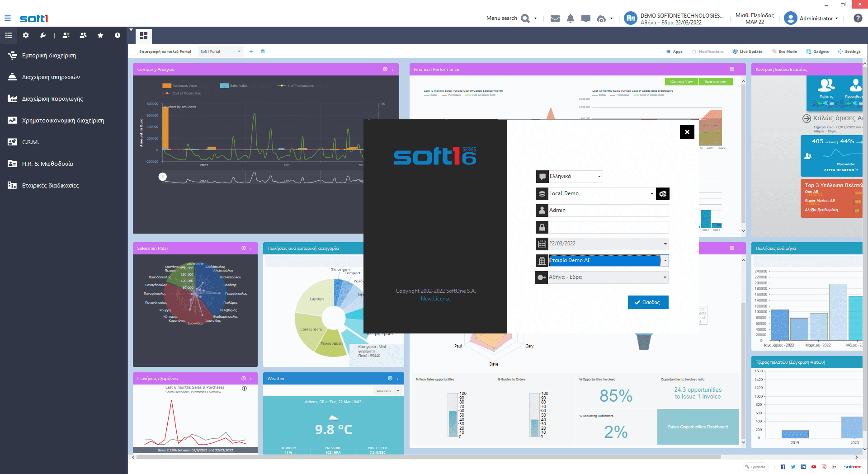The height and width of the screenshot is (474, 868).
Task: Open the Weather widget settings gear
Action: (x=390, y=378)
